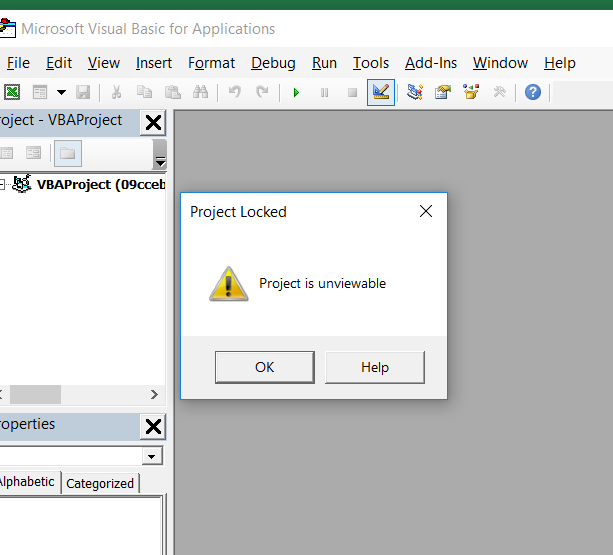
Task: Open the Format menu
Action: pyautogui.click(x=211, y=63)
